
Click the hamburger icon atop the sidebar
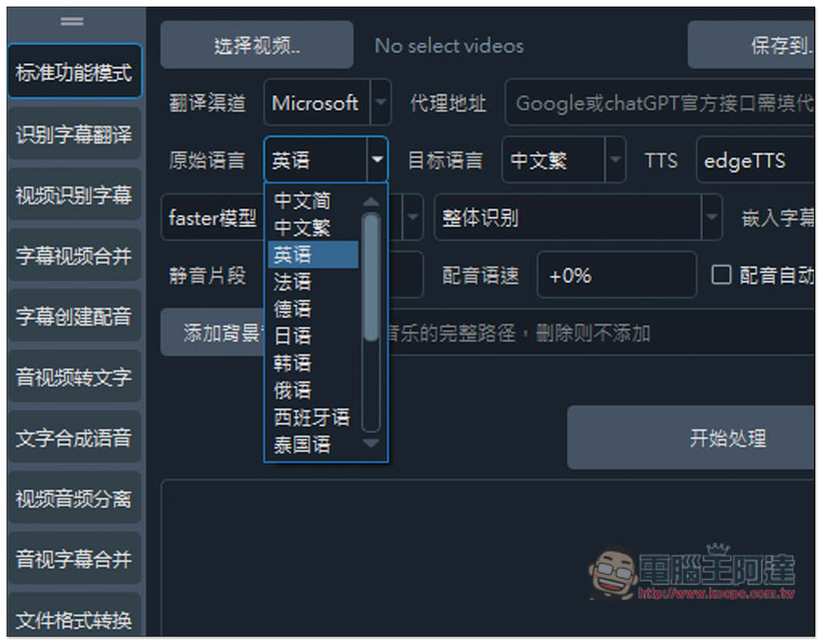[71, 21]
